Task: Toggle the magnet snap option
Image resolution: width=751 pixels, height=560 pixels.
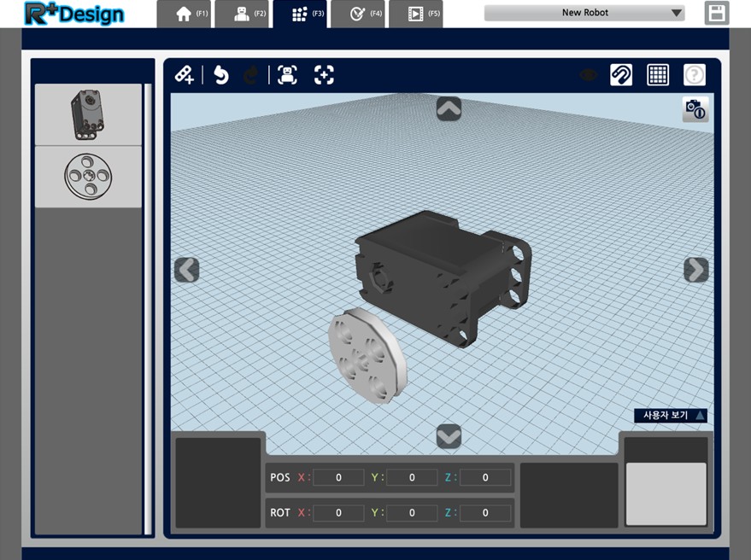Action: [x=621, y=74]
